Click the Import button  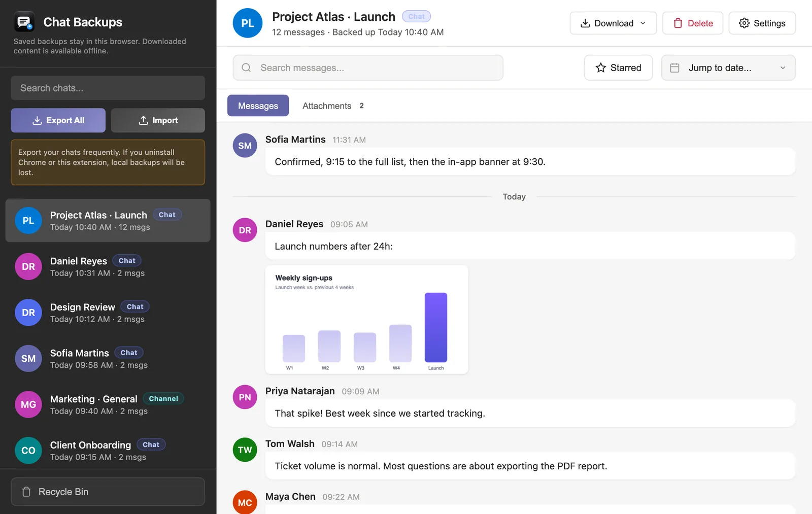158,120
